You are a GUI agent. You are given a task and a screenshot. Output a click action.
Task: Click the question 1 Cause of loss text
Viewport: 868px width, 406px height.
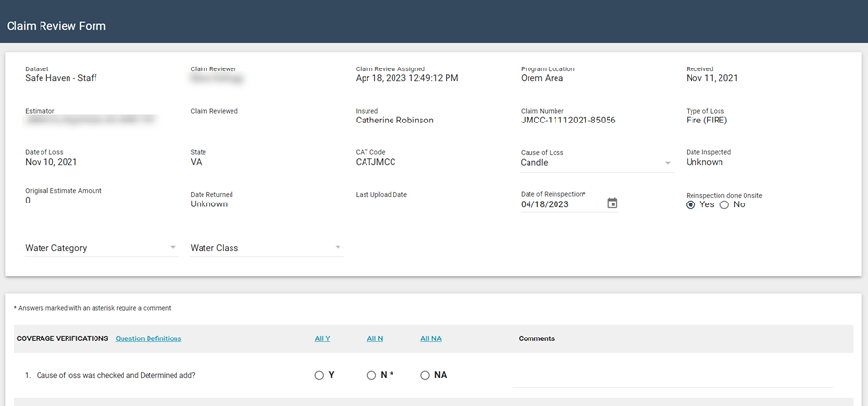point(116,375)
